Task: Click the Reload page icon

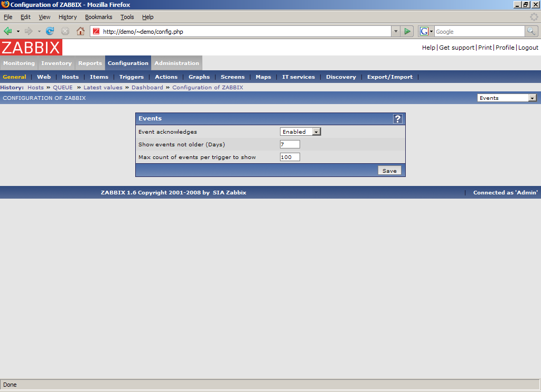Action: click(x=50, y=31)
